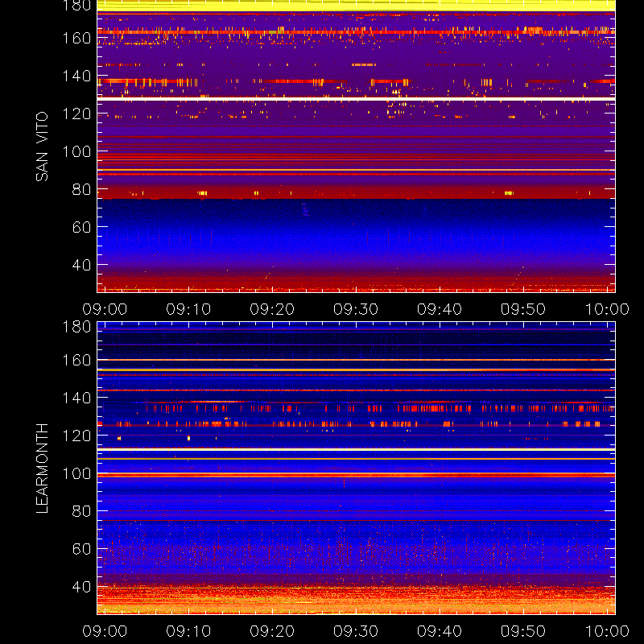Pick the 60 frequency label on Learmonth axis
The width and height of the screenshot is (644, 644).
(x=81, y=549)
